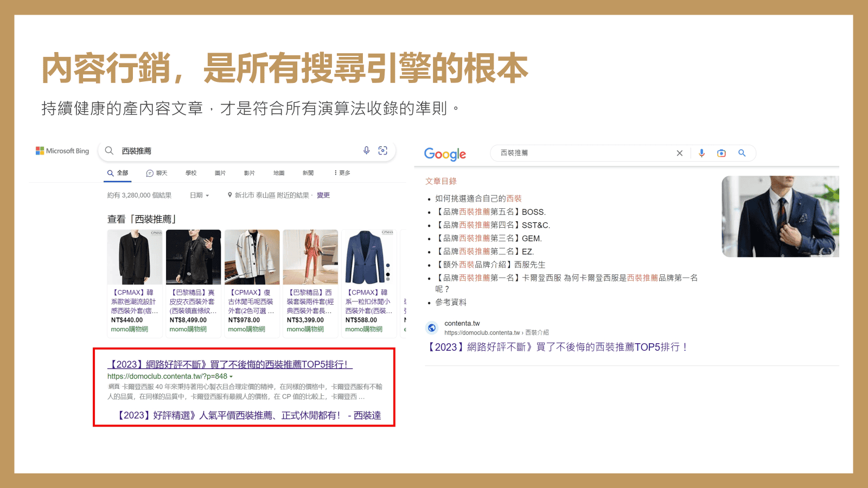Click the Google search magnifier button

coord(742,153)
